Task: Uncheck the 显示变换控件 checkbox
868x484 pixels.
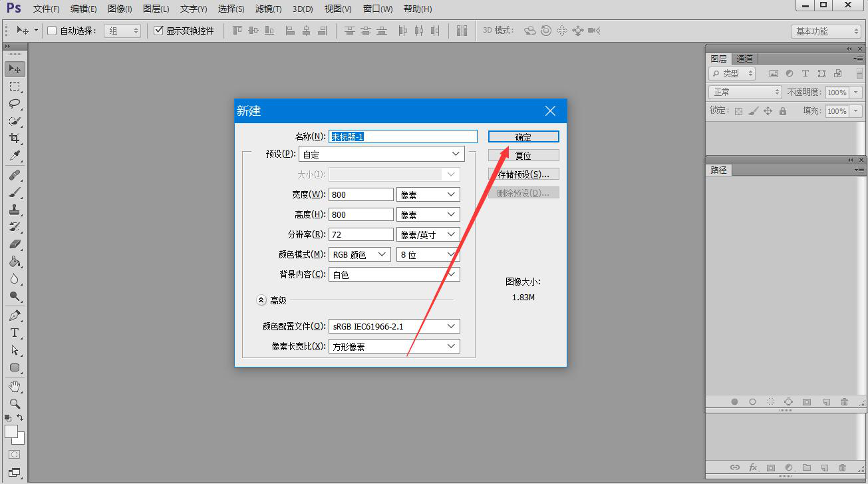Action: tap(158, 31)
